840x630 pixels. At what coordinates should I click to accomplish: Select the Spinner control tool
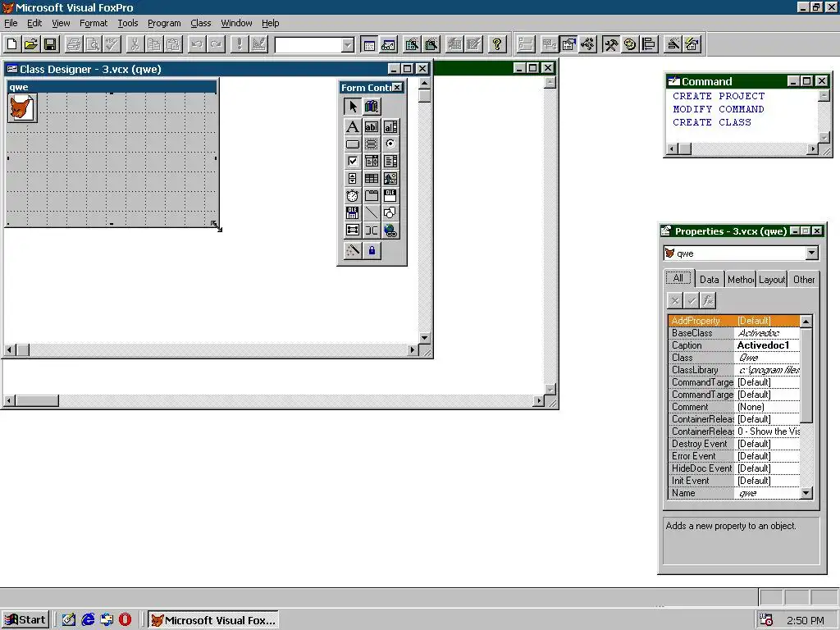click(x=352, y=178)
